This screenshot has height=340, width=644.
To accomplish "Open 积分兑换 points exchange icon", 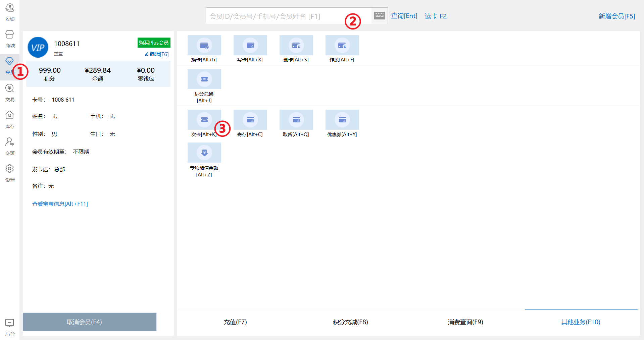I will tap(204, 79).
